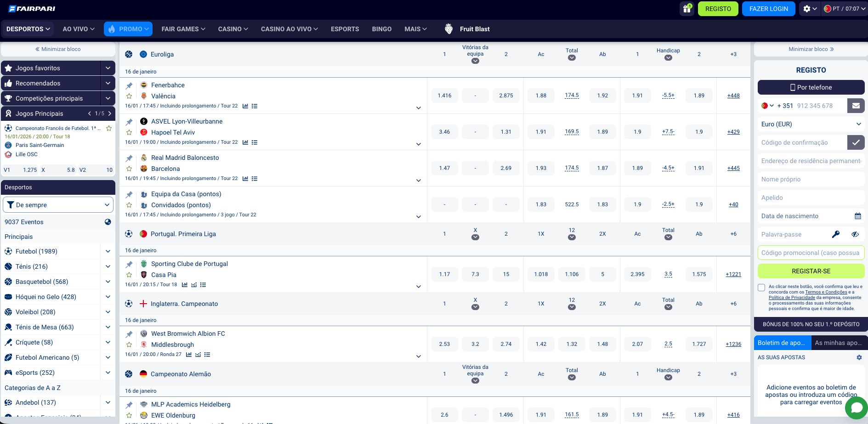Favorite the Sporting Clube de Portugal match

point(129,275)
